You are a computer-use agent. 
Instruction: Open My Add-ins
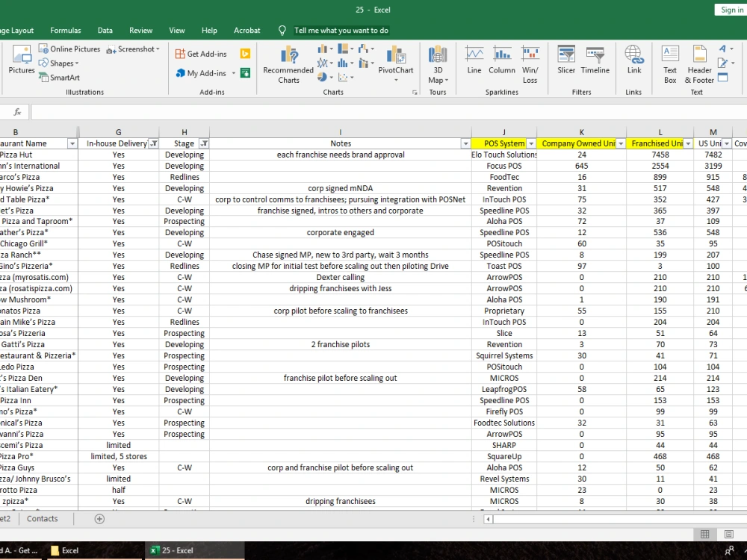pos(201,73)
